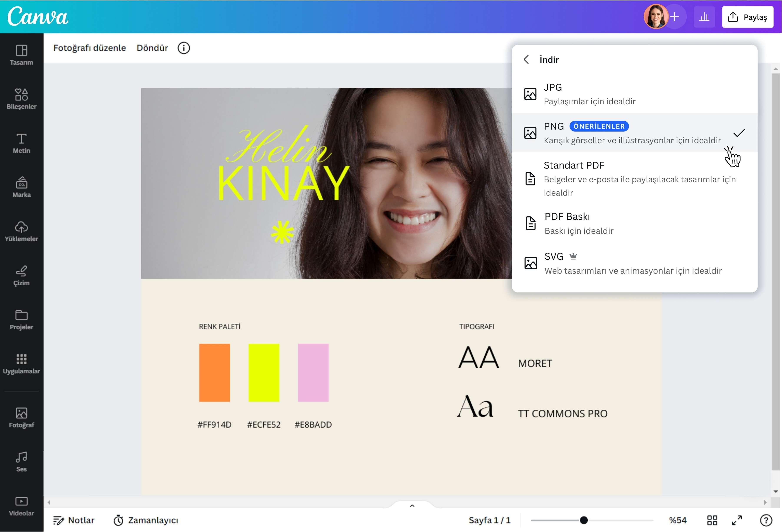
Task: Click the Canva logo
Action: tap(38, 17)
